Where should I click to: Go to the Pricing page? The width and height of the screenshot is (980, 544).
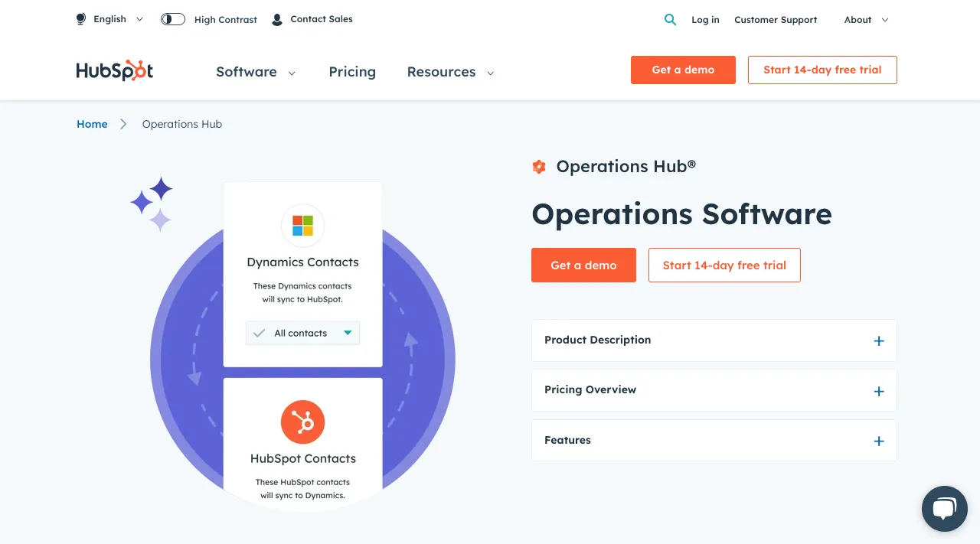point(352,72)
